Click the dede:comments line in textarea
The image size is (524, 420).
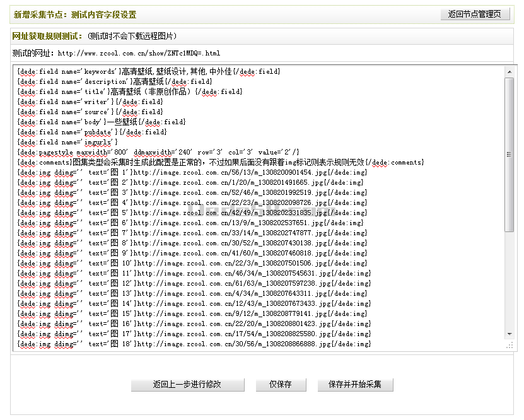[221, 162]
